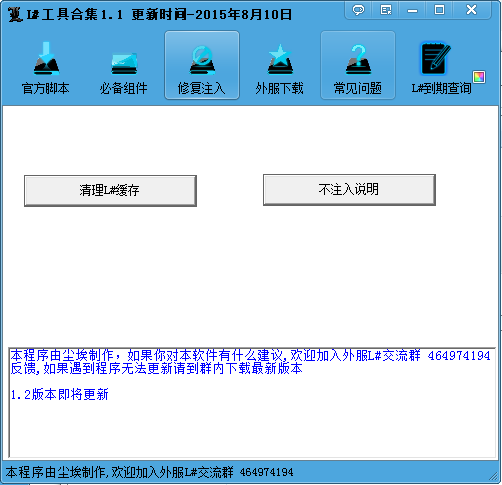The height and width of the screenshot is (485, 502).
Task: Close the L#工具合集 window
Action: click(471, 10)
